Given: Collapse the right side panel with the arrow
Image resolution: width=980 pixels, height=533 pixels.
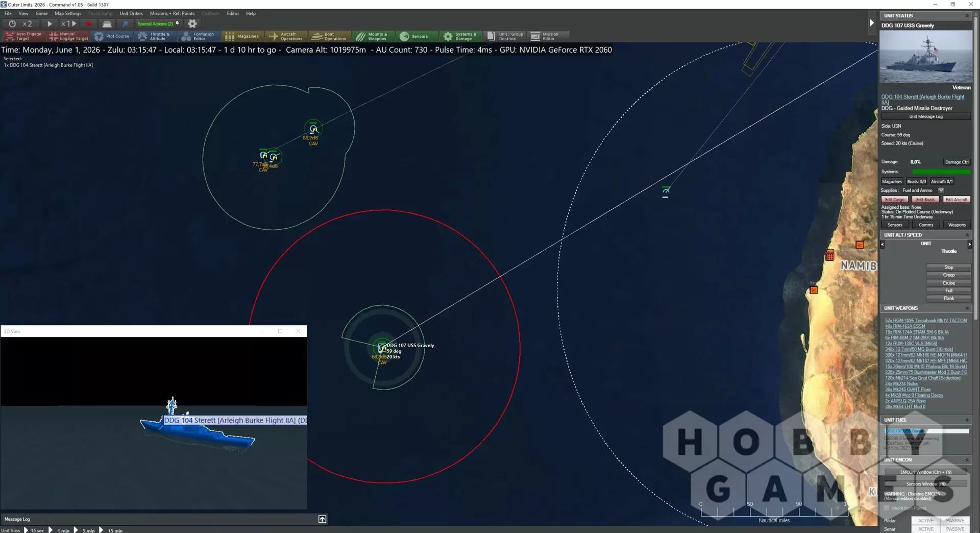Looking at the screenshot, I should coord(872,23).
